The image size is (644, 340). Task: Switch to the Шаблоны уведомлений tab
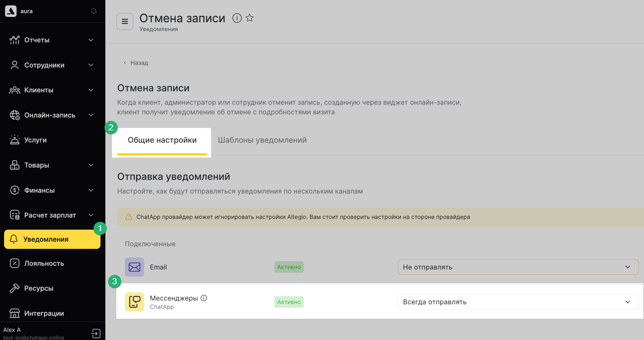[262, 140]
